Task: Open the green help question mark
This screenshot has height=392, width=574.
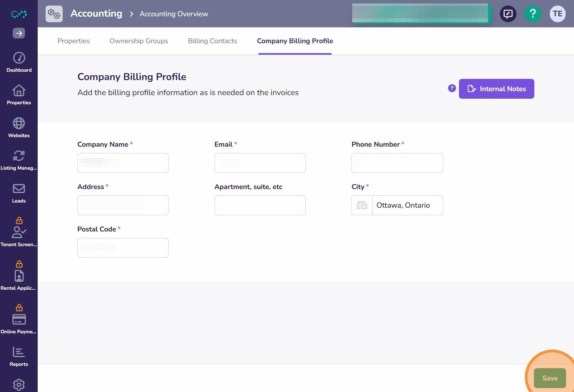Action: tap(533, 14)
